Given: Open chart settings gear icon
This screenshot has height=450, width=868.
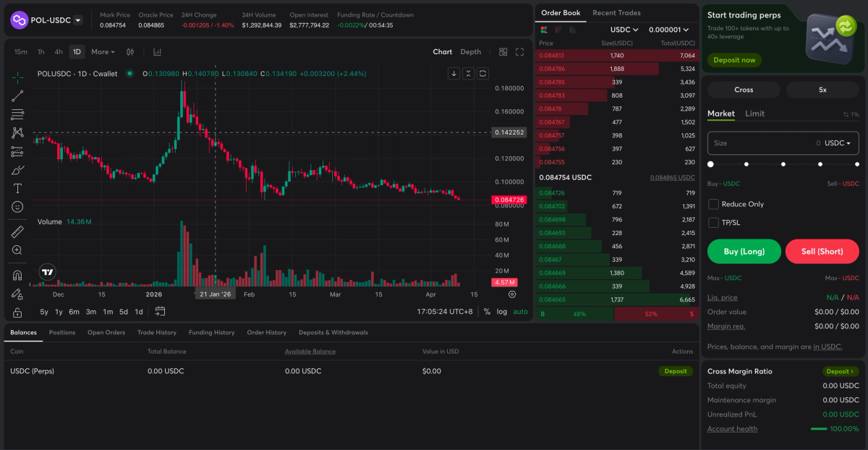Looking at the screenshot, I should [512, 294].
